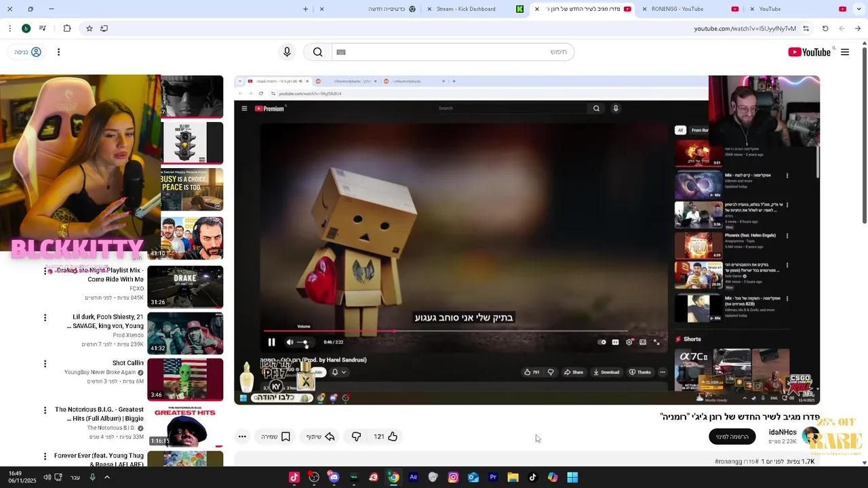Open options menu for Drake playlist video
The image size is (868, 488).
point(45,270)
